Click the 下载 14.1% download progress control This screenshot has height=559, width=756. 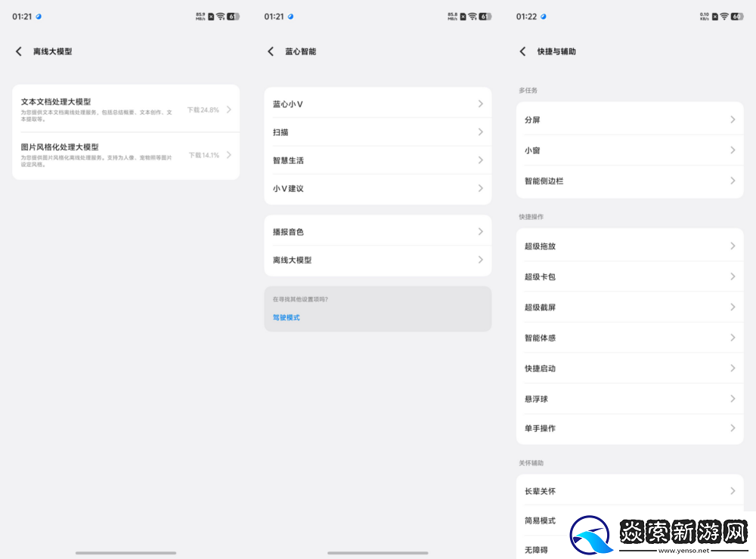[x=206, y=155]
